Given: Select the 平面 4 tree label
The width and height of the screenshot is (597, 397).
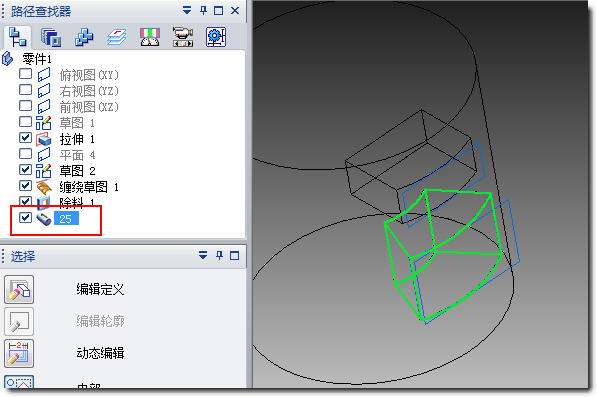Looking at the screenshot, I should pyautogui.click(x=77, y=155).
